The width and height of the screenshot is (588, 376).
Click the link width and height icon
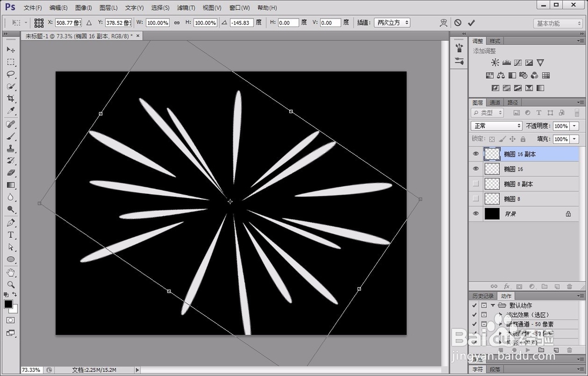tap(177, 23)
